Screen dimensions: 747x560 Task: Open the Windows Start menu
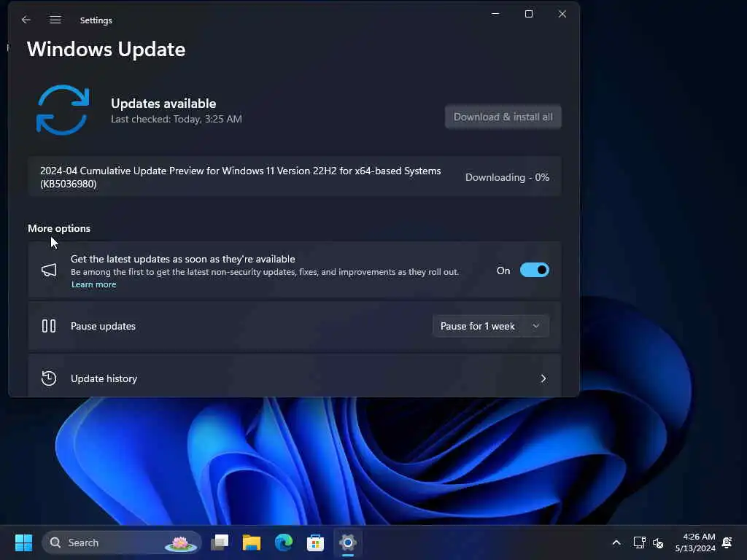coord(23,542)
